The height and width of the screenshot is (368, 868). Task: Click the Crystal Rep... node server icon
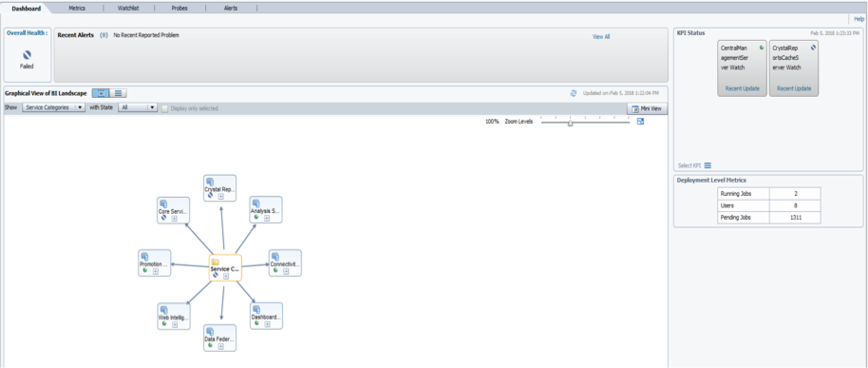pyautogui.click(x=209, y=182)
